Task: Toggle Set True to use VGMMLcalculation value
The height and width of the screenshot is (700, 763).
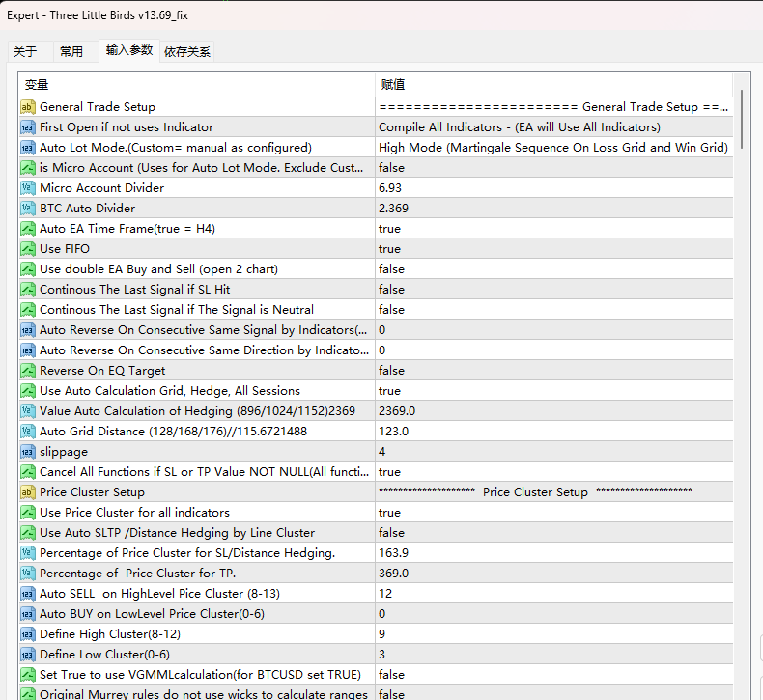Action: point(554,675)
